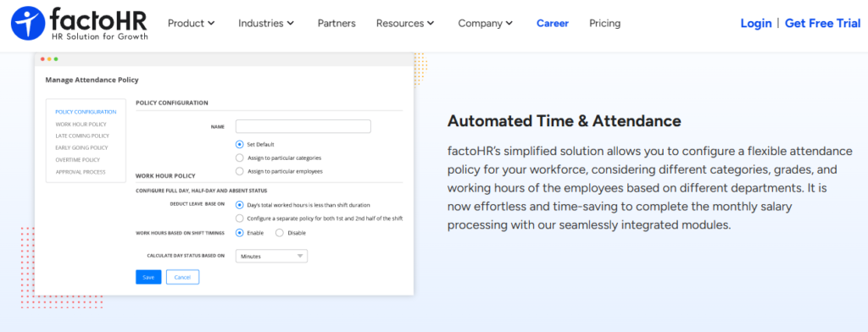Click the Calculate Day Status Based On label
This screenshot has width=868, height=332.
[x=186, y=256]
